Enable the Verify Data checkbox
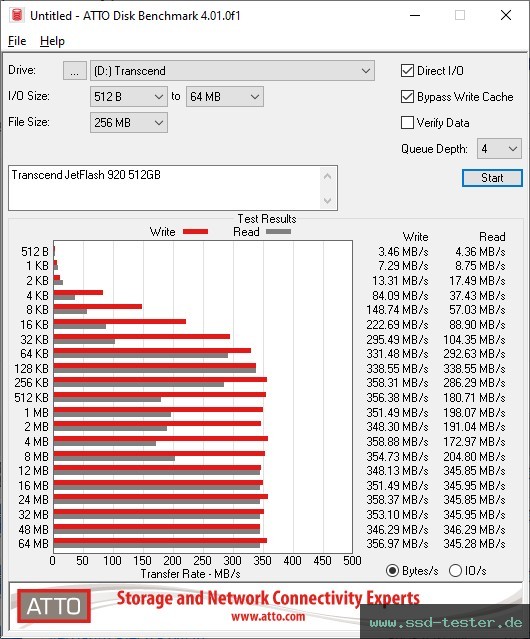The width and height of the screenshot is (530, 639). click(x=407, y=123)
